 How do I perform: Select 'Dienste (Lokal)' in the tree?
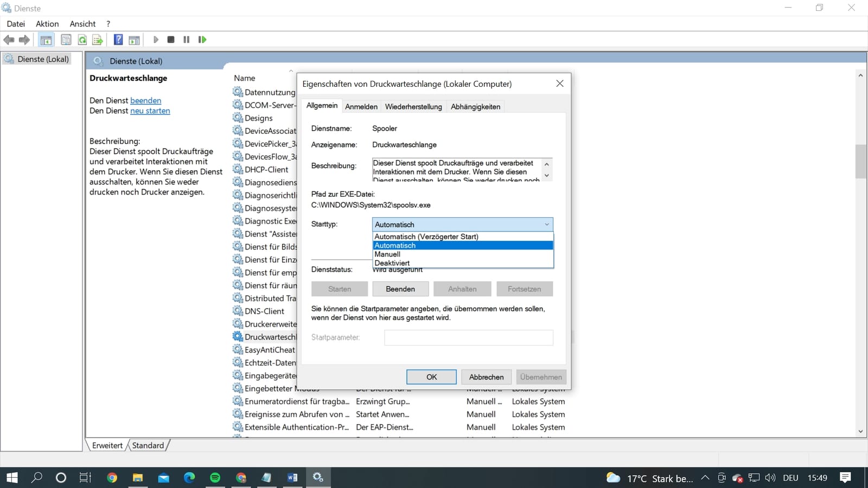click(43, 59)
